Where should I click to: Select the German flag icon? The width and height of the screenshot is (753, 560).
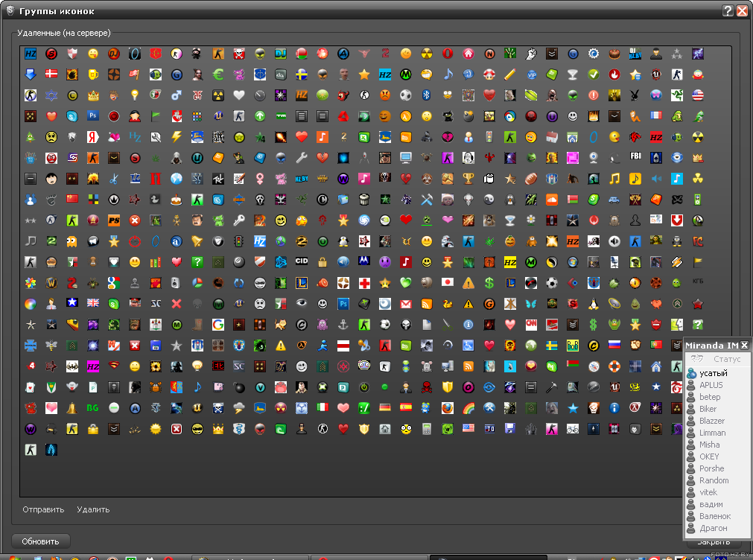384,408
